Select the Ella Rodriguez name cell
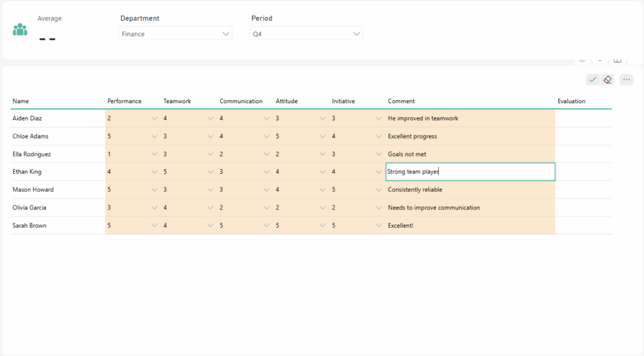The width and height of the screenshot is (644, 356). 58,154
